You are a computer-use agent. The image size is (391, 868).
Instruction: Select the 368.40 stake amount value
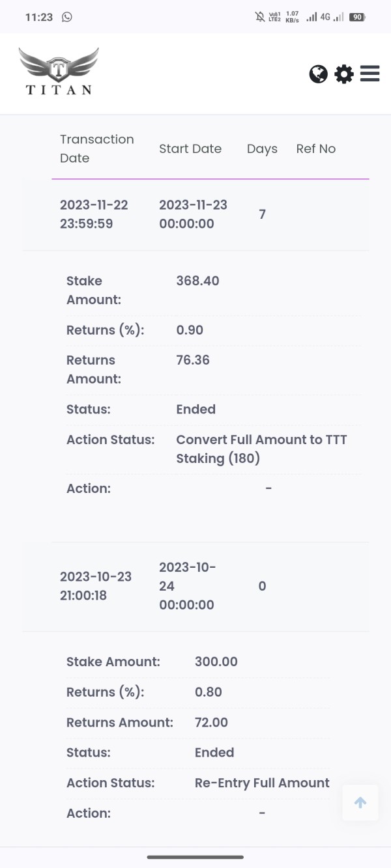197,281
